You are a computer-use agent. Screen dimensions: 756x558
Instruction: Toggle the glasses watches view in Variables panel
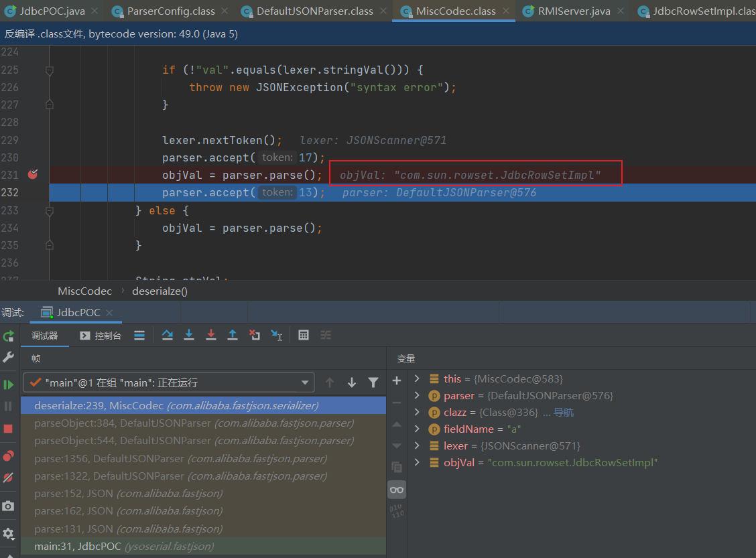click(x=397, y=490)
